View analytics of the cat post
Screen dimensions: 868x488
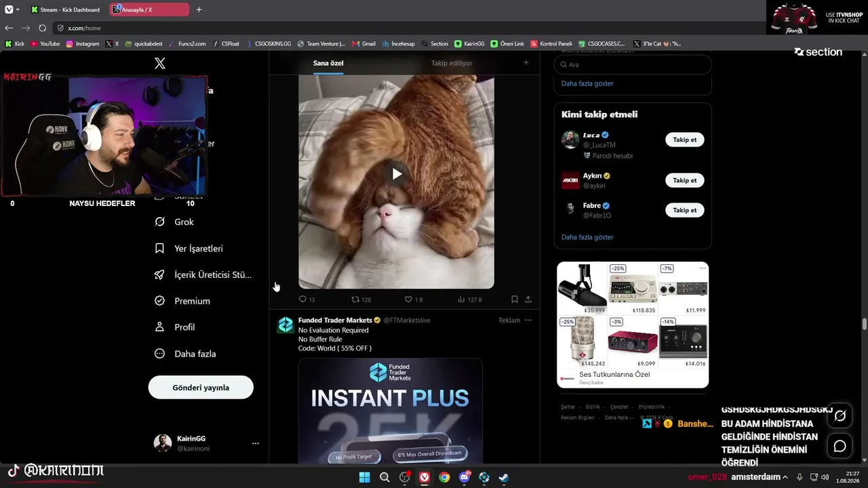(469, 299)
